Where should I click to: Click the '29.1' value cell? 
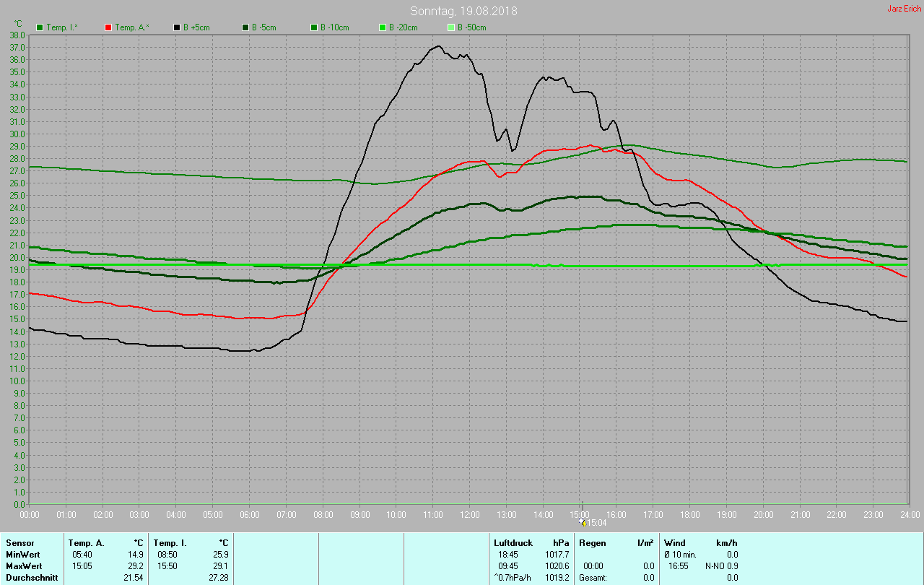tap(220, 566)
